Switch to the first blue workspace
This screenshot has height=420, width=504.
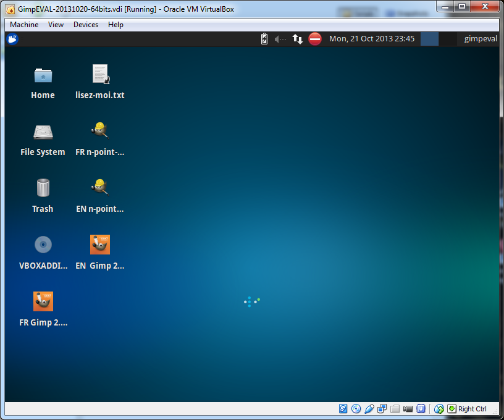429,39
